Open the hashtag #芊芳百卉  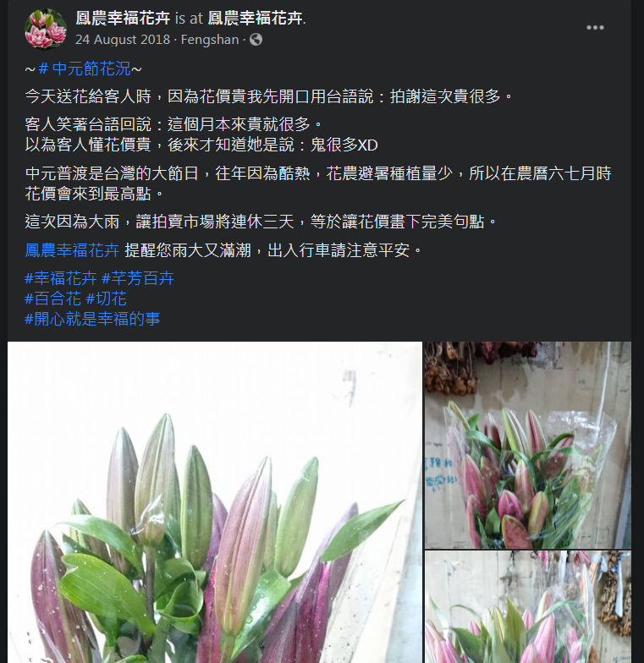pyautogui.click(x=137, y=278)
